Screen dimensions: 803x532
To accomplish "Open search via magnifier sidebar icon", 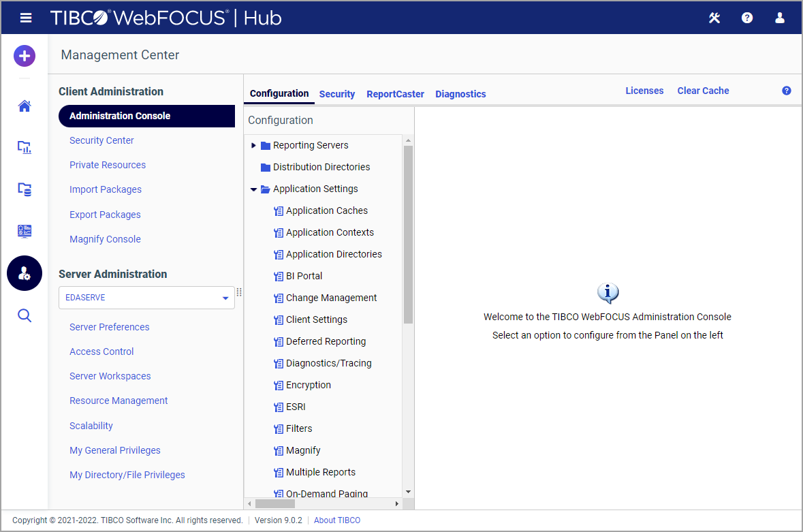I will [x=25, y=315].
